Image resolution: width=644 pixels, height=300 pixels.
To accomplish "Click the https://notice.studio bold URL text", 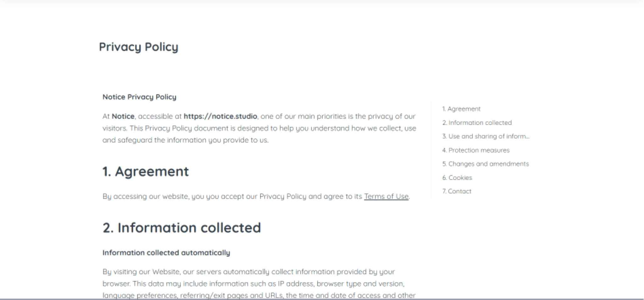I will [x=220, y=117].
